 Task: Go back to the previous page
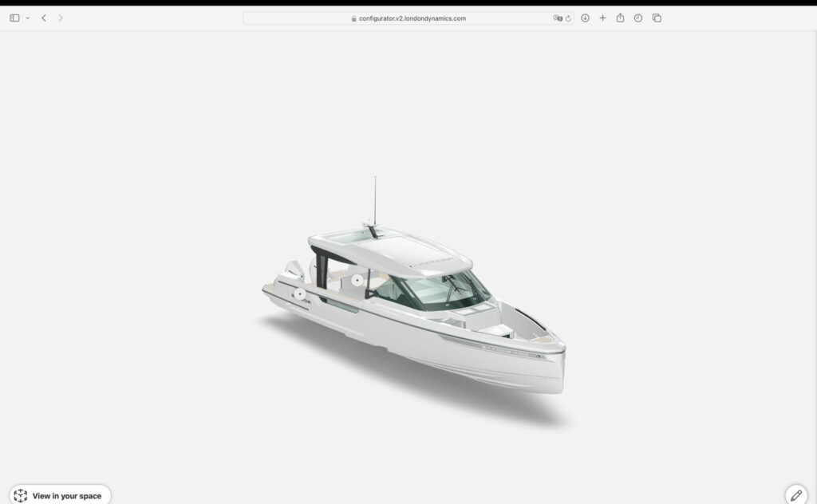44,18
